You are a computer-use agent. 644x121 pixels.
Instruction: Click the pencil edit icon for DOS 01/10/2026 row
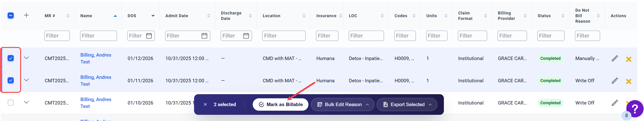click(x=614, y=103)
